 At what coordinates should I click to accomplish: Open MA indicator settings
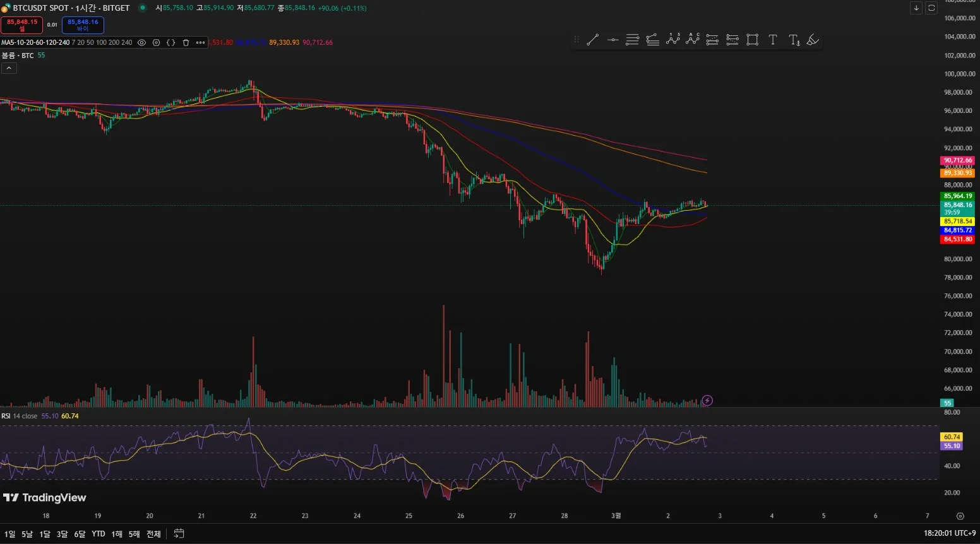tap(157, 42)
